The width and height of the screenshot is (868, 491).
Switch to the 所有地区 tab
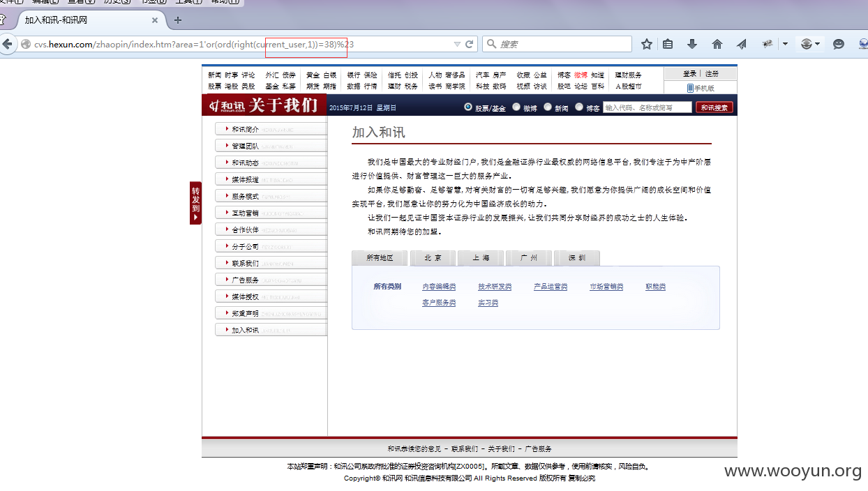pos(380,258)
